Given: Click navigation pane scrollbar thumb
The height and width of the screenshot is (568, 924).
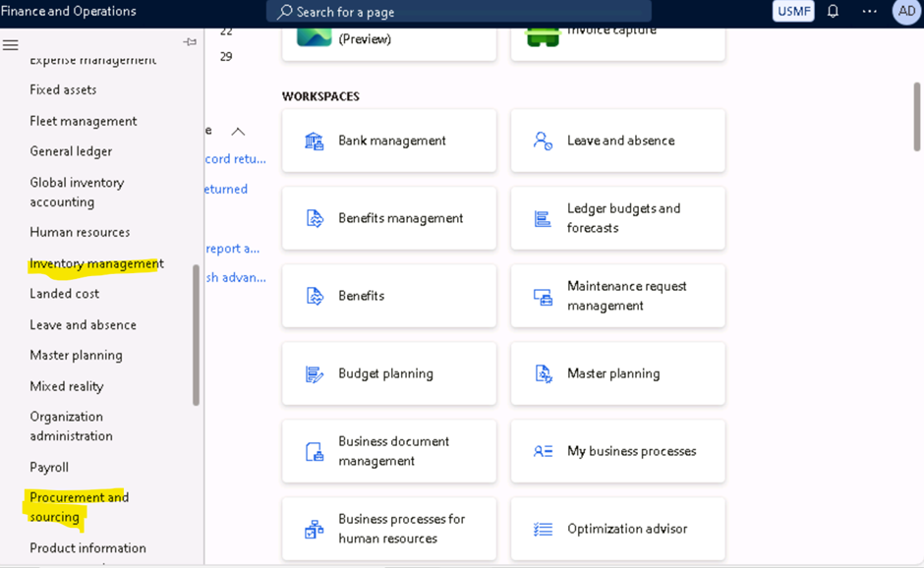Looking at the screenshot, I should click(196, 335).
